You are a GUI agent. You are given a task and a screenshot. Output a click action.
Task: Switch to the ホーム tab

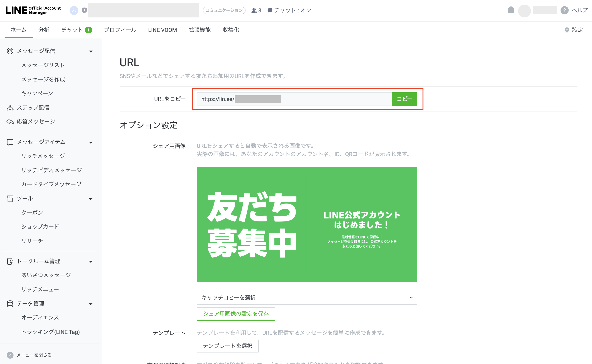[x=19, y=30]
